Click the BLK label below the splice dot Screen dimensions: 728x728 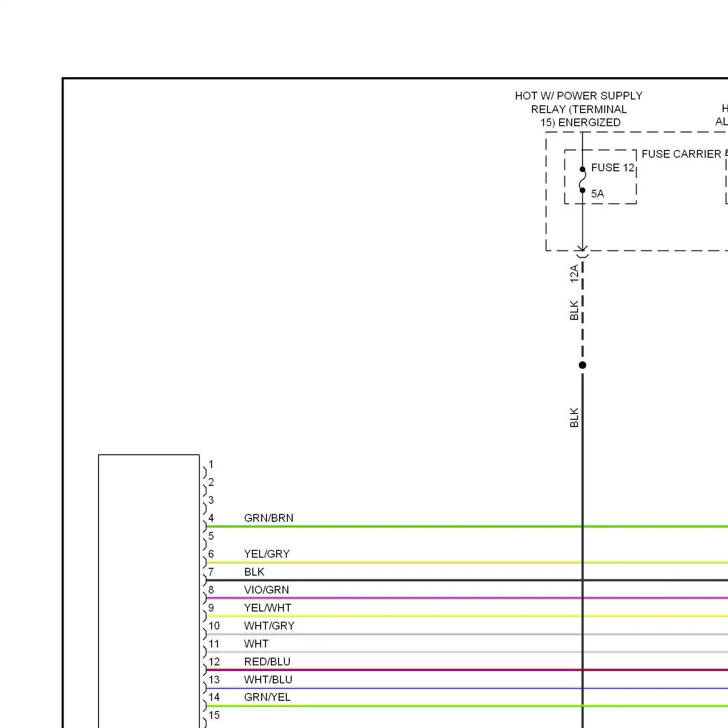[x=574, y=417]
